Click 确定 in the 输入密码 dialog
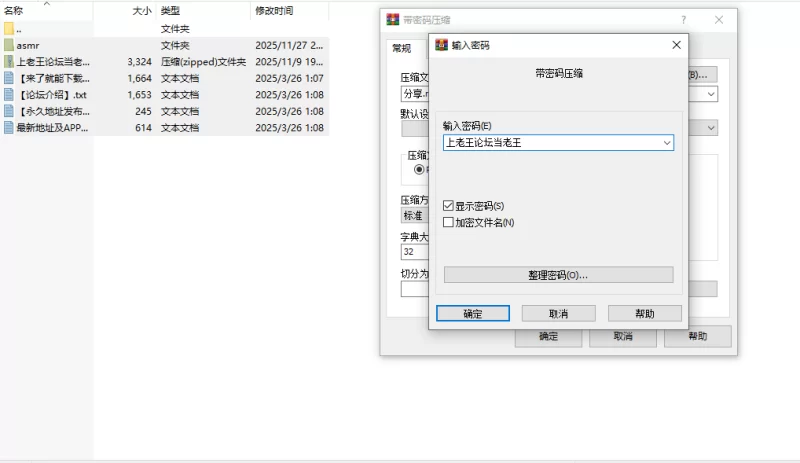The image size is (800, 463). [x=473, y=314]
